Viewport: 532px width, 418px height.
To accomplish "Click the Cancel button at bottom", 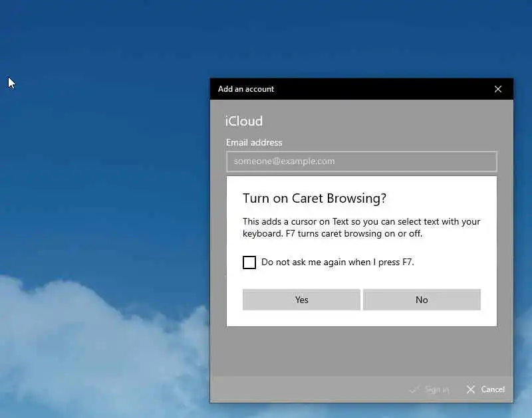I will click(x=485, y=389).
